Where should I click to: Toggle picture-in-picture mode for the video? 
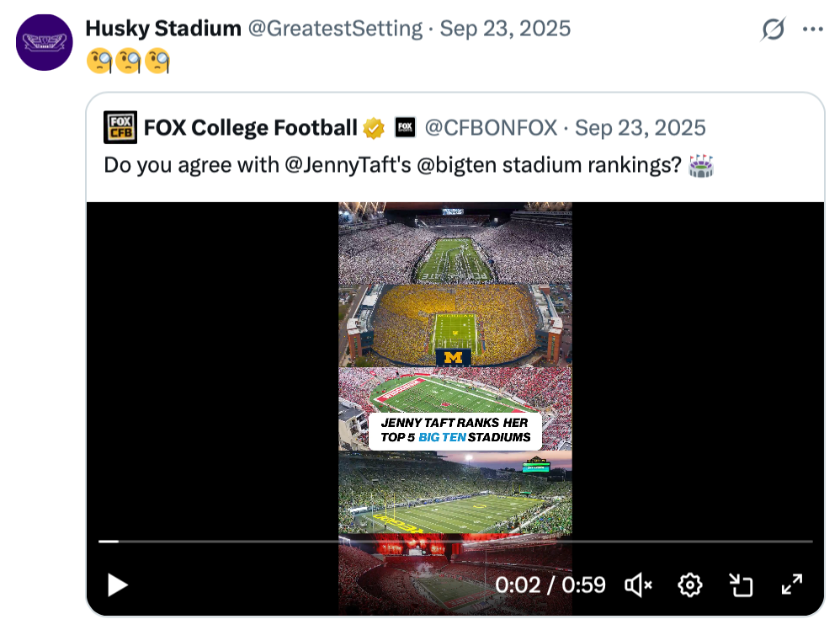741,585
